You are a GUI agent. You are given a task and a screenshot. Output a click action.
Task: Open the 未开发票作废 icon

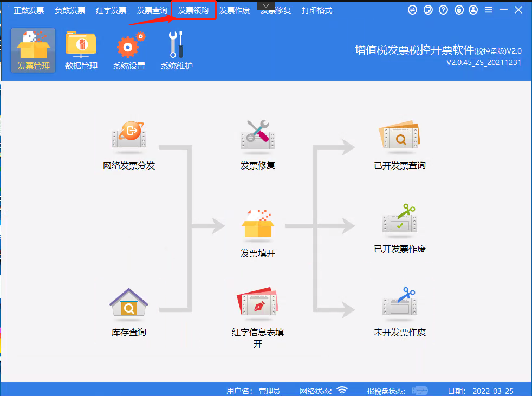[x=400, y=301]
